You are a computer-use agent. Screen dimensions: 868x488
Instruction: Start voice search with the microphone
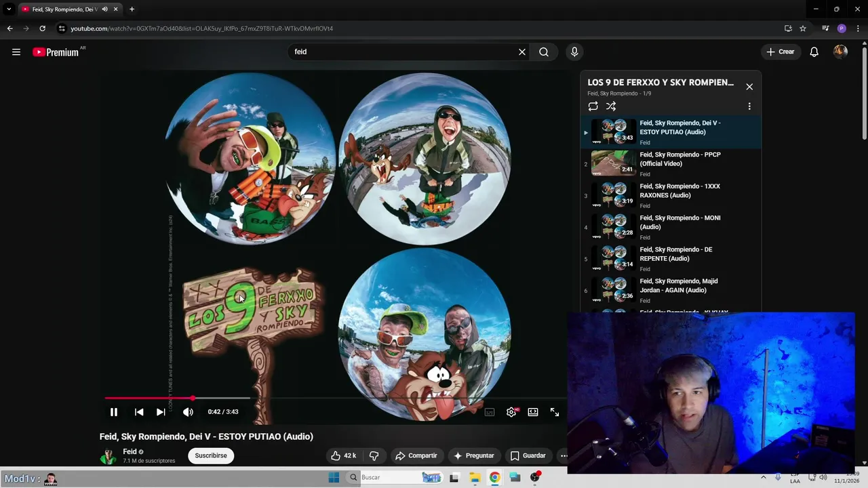pyautogui.click(x=574, y=52)
